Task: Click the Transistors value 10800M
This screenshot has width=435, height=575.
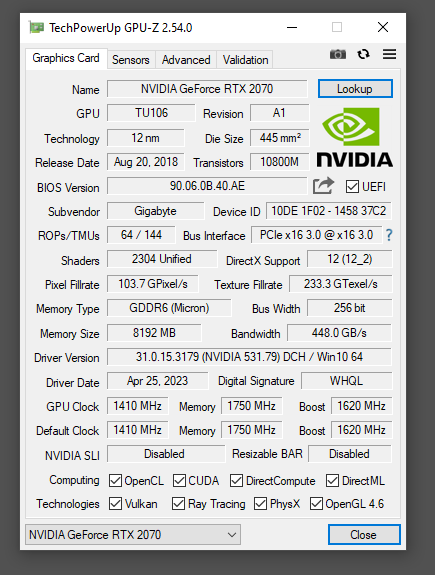Action: point(280,162)
